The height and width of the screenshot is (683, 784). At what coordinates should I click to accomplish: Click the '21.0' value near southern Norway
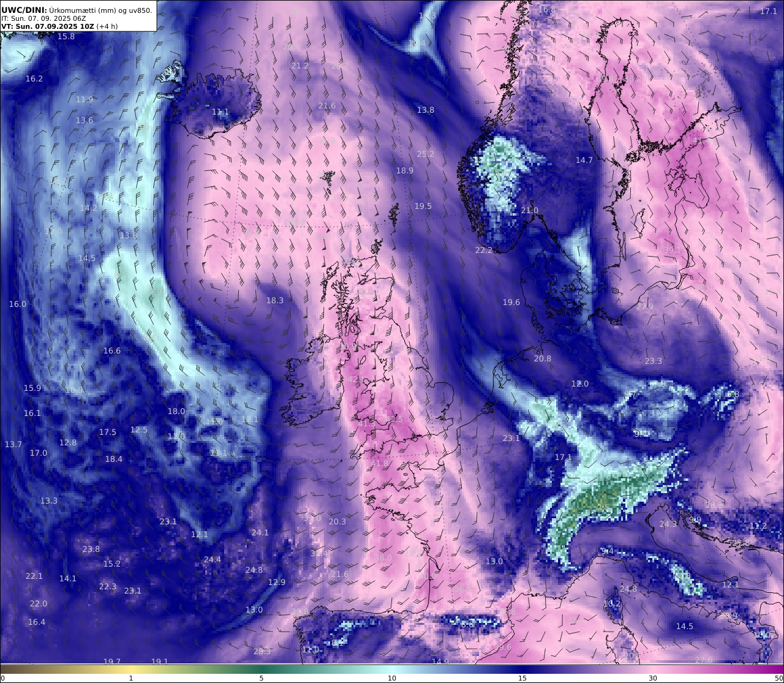point(530,211)
